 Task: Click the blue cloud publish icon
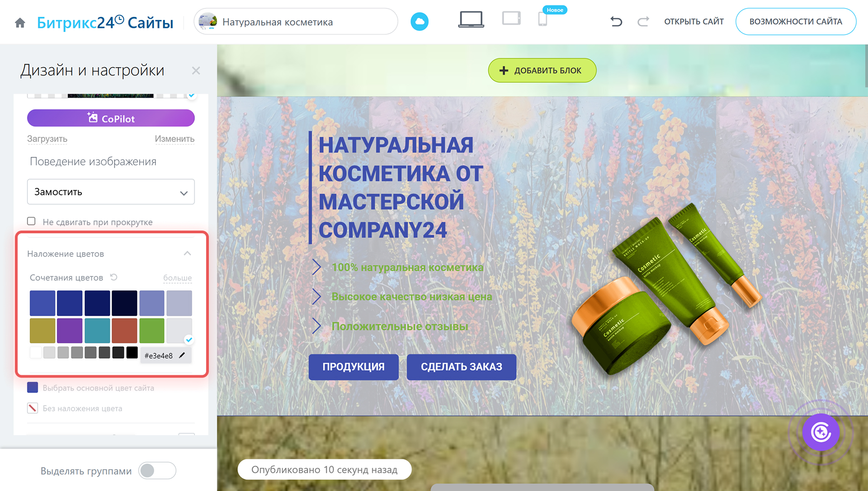click(419, 22)
